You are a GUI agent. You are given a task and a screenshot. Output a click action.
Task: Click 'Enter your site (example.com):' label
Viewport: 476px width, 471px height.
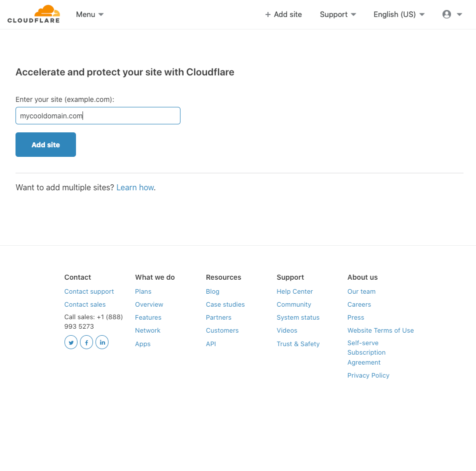click(65, 99)
